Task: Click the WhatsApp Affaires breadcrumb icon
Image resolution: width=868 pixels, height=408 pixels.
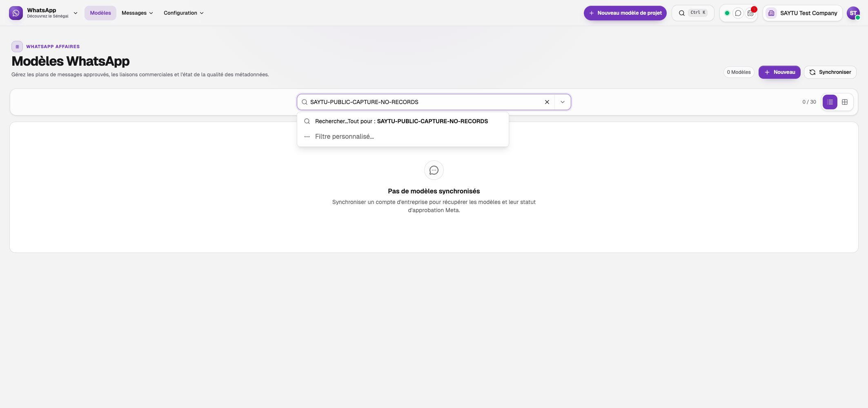Action: coord(17,47)
